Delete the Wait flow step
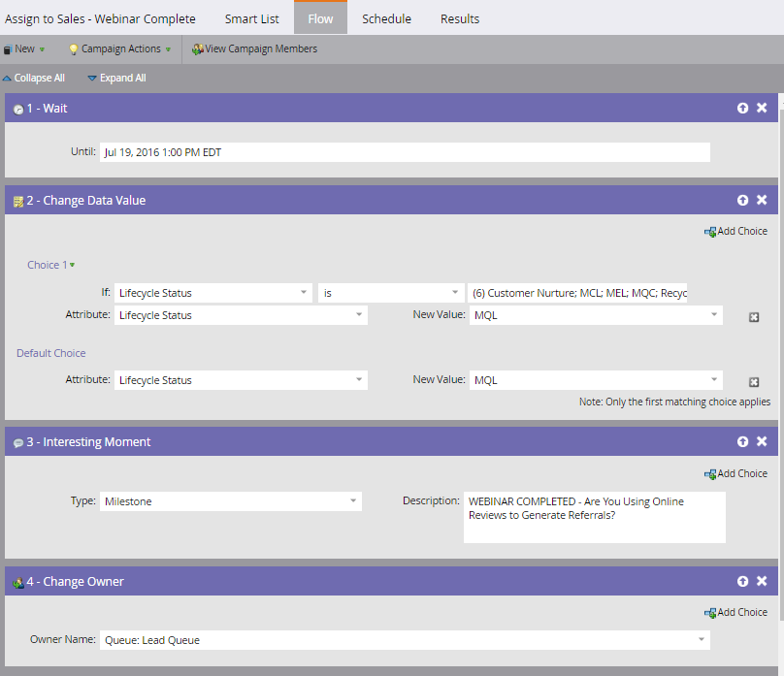Image resolution: width=784 pixels, height=676 pixels. 762,108
